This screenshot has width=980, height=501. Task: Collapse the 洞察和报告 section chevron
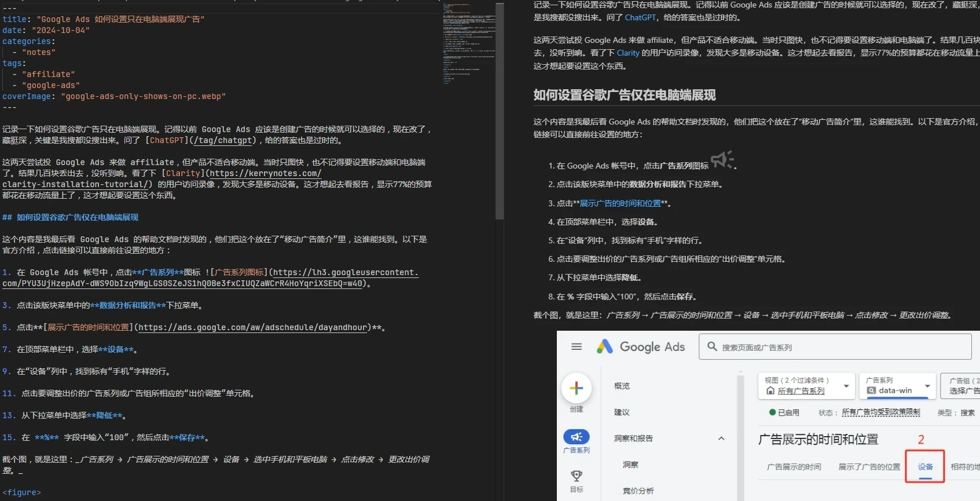(721, 438)
